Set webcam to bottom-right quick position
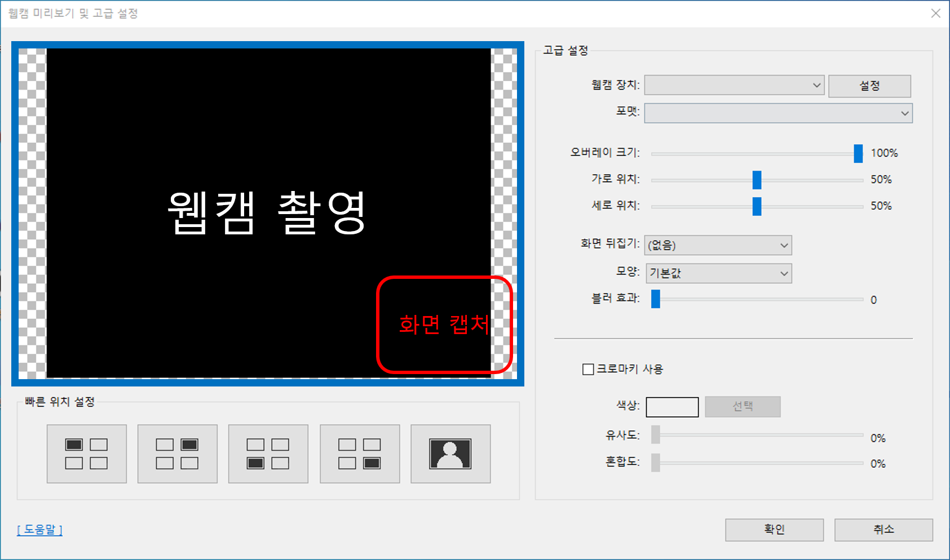Screen dimensions: 950x560 pos(360,454)
